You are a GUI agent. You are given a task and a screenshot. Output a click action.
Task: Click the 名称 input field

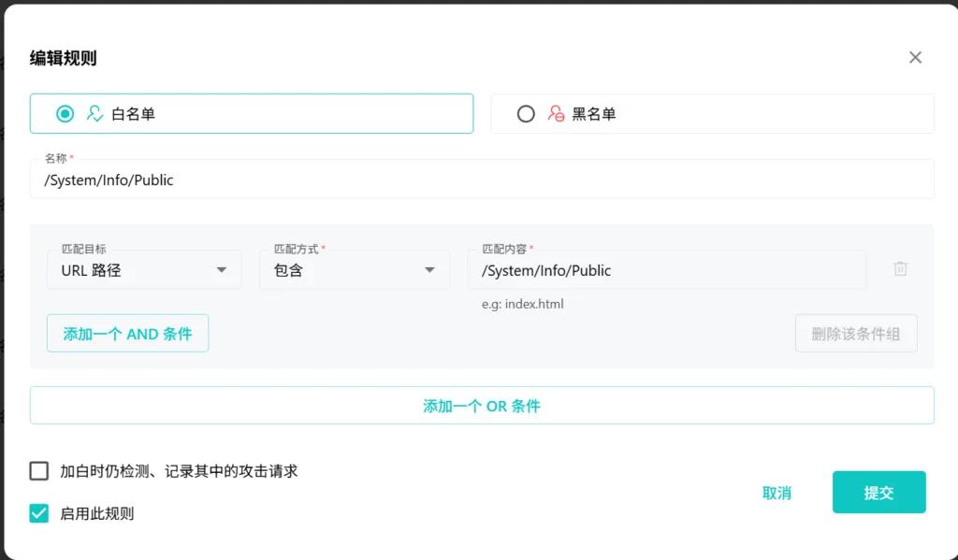[481, 180]
